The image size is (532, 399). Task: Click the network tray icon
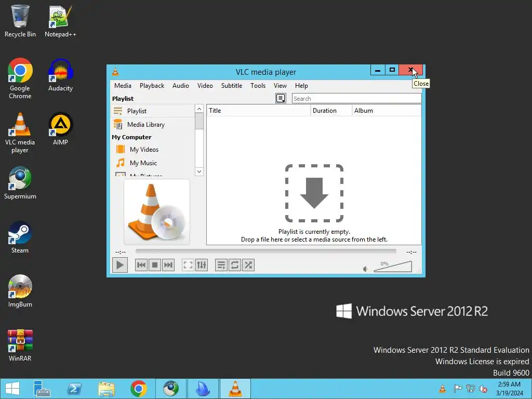(471, 389)
